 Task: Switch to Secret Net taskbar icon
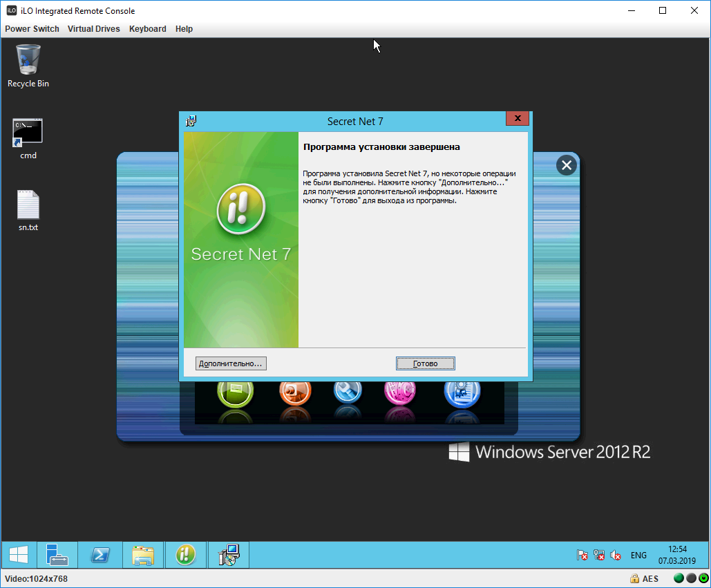(185, 554)
